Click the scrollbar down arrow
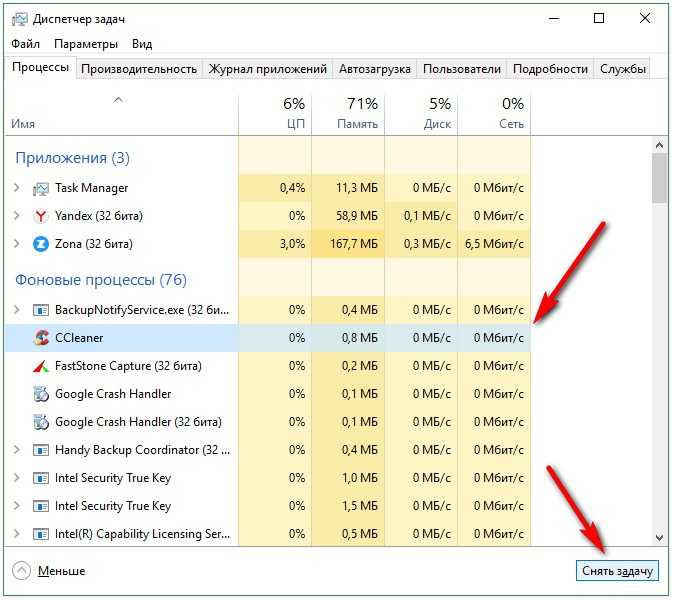This screenshot has height=600, width=673. (x=660, y=537)
